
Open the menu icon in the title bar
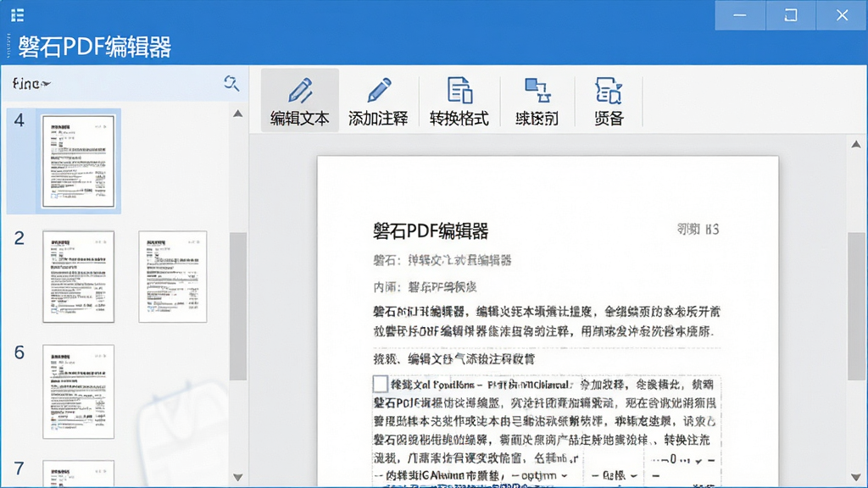coord(17,15)
